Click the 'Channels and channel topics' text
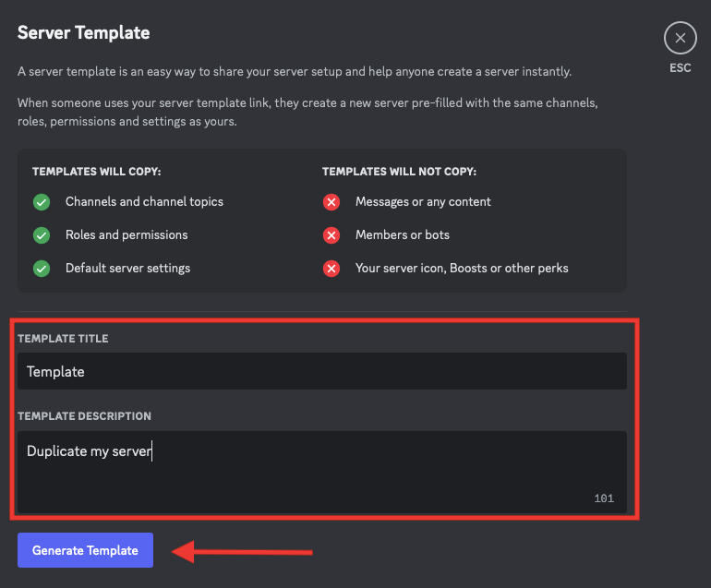The height and width of the screenshot is (588, 711). [x=144, y=201]
